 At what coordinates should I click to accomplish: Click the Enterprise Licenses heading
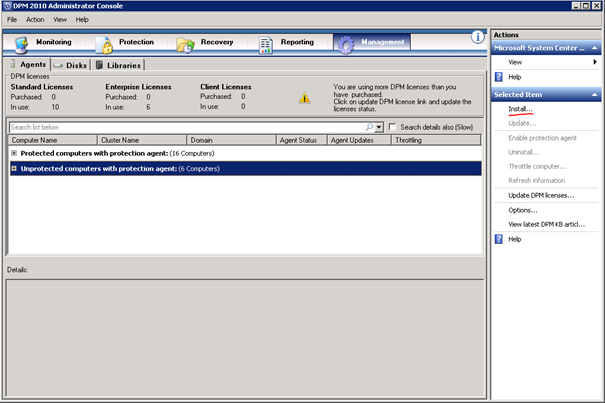(x=138, y=87)
